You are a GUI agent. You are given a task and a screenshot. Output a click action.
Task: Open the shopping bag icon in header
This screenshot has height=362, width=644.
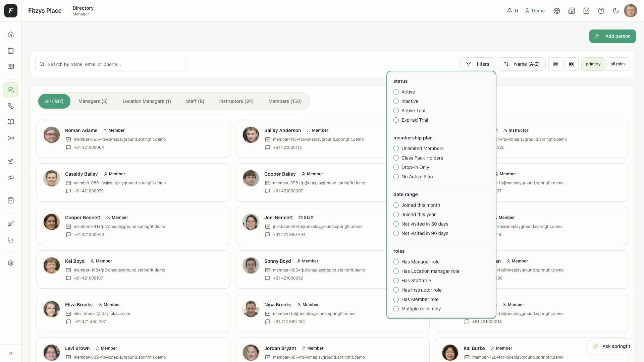[586, 11]
